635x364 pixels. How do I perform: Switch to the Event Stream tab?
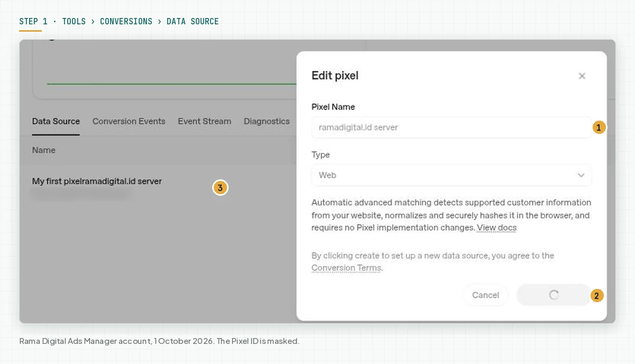pos(204,121)
